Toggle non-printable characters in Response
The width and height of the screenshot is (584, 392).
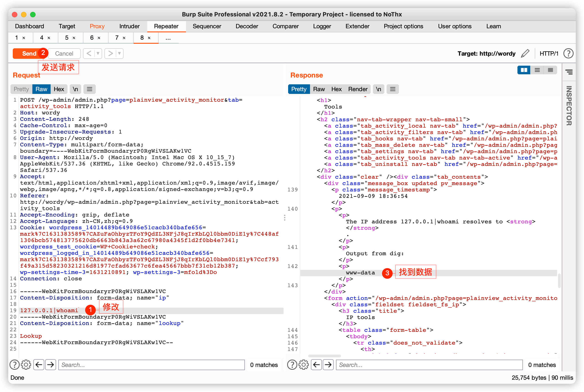(x=378, y=89)
